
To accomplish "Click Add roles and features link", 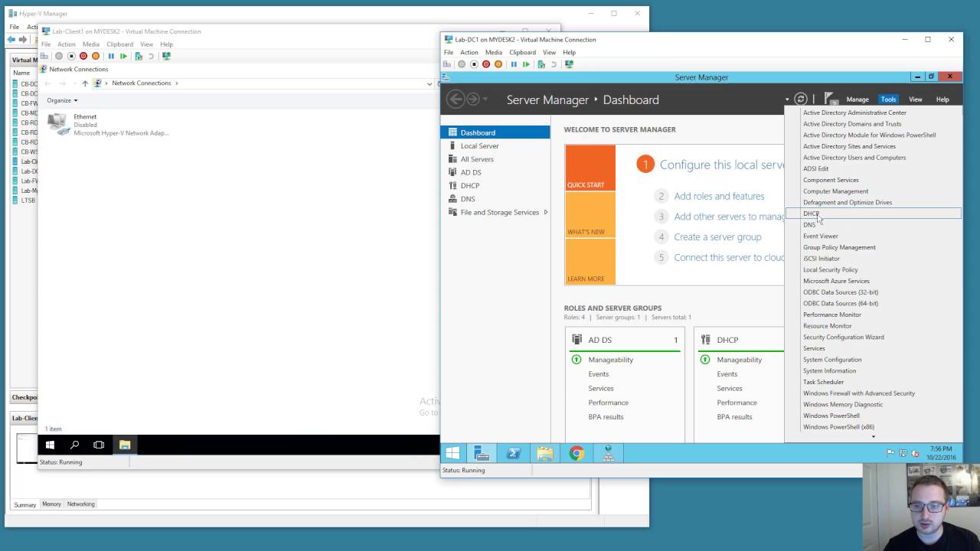I will tap(719, 197).
